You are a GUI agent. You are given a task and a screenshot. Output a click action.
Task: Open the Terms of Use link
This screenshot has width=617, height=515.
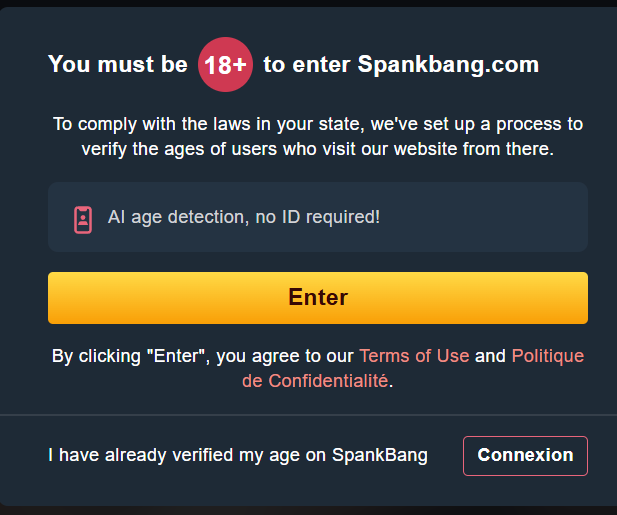[x=413, y=356]
